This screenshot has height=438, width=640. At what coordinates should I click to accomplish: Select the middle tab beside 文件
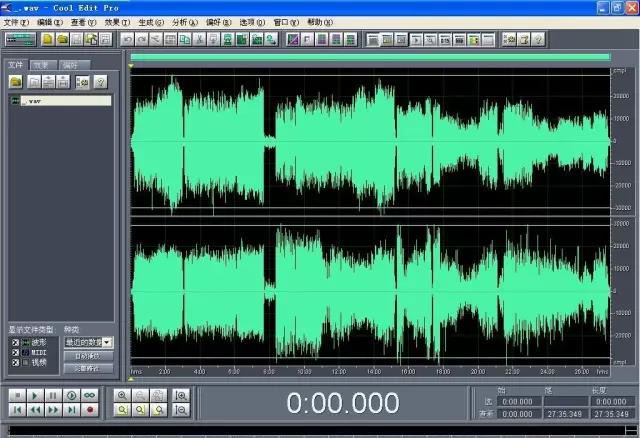tap(43, 65)
